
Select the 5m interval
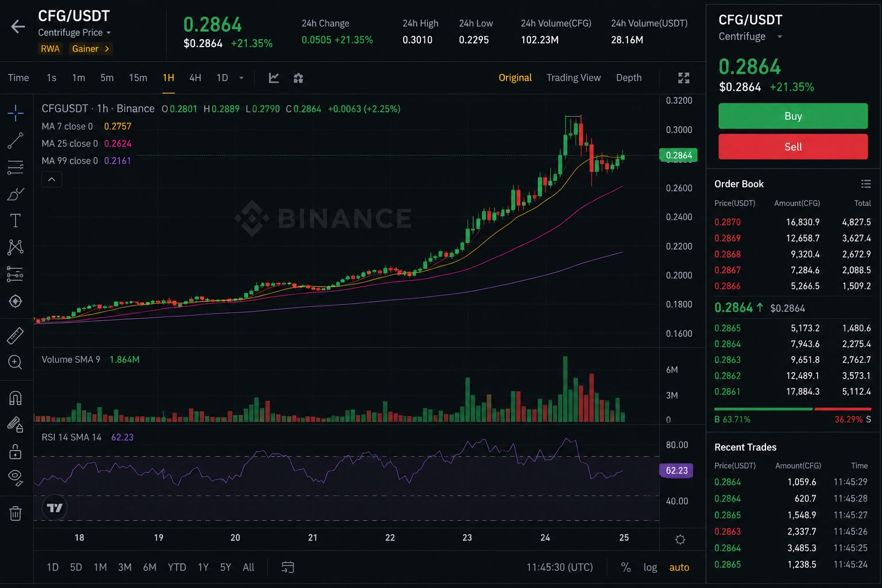point(107,78)
